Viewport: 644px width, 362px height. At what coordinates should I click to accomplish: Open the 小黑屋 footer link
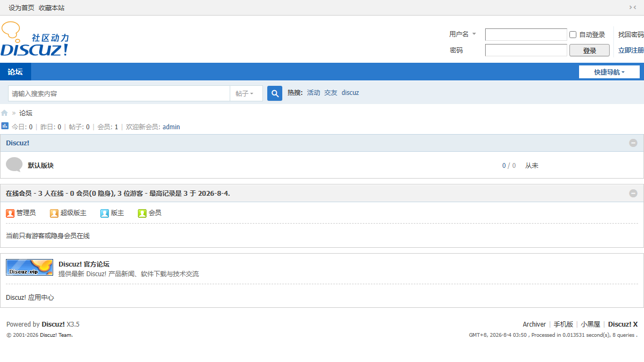(590, 324)
